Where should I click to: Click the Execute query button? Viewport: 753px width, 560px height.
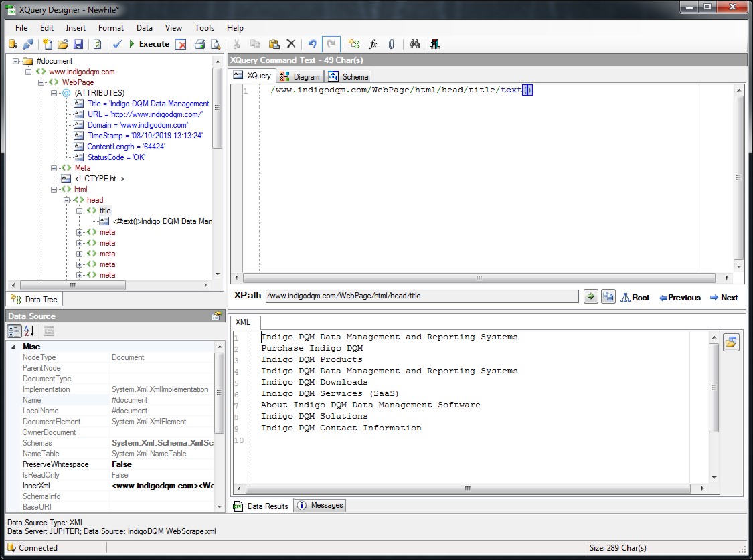click(149, 44)
